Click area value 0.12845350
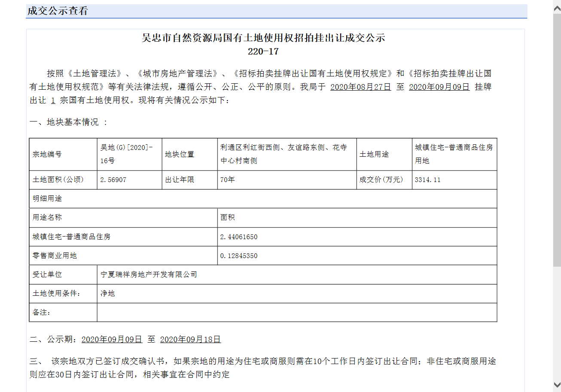Screen dimensions: 561x392 239,255
